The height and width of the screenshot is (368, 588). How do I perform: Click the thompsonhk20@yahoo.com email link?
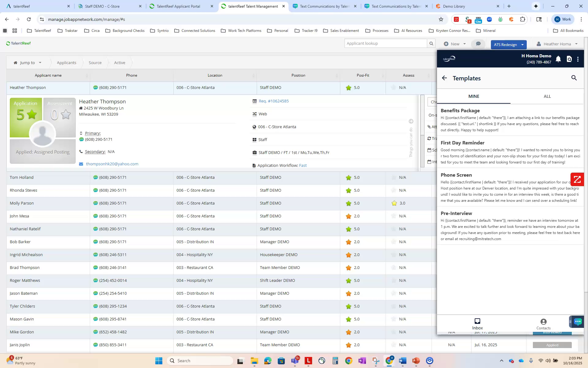click(x=112, y=164)
